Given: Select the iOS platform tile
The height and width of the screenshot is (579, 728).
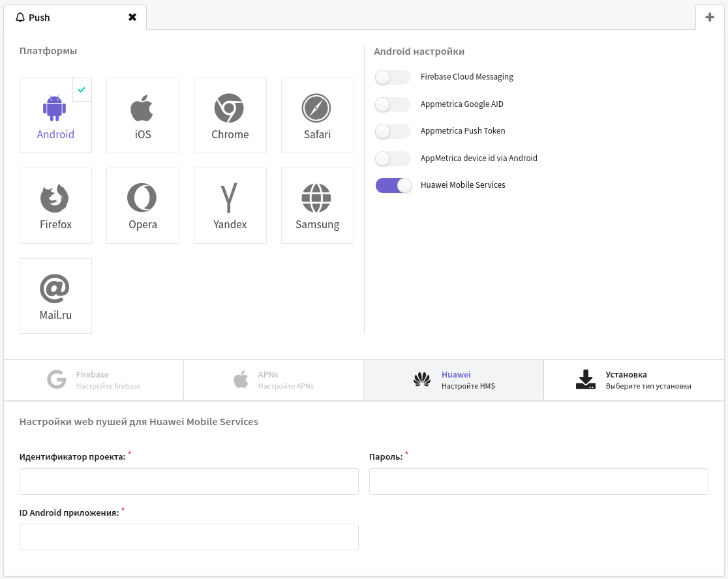Looking at the screenshot, I should click(143, 115).
